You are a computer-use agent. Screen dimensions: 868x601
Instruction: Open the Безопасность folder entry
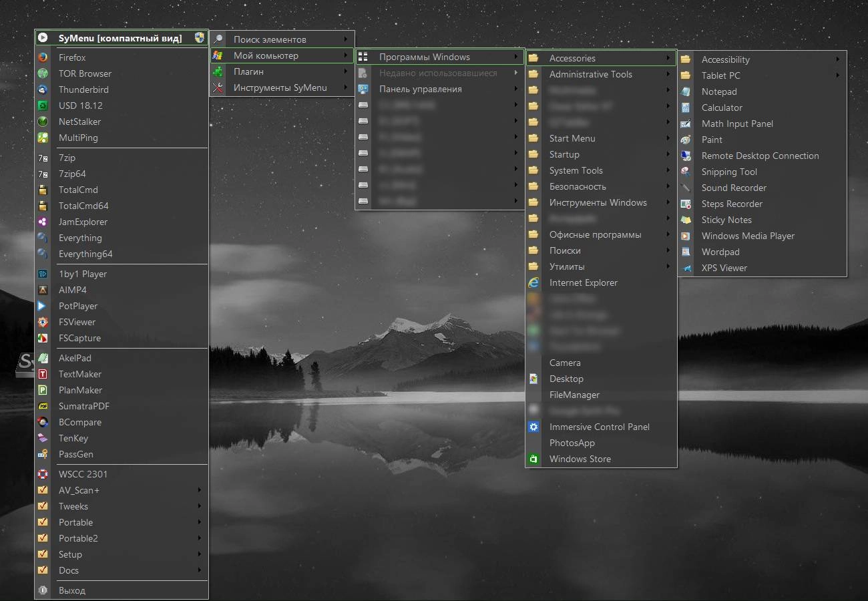[601, 186]
